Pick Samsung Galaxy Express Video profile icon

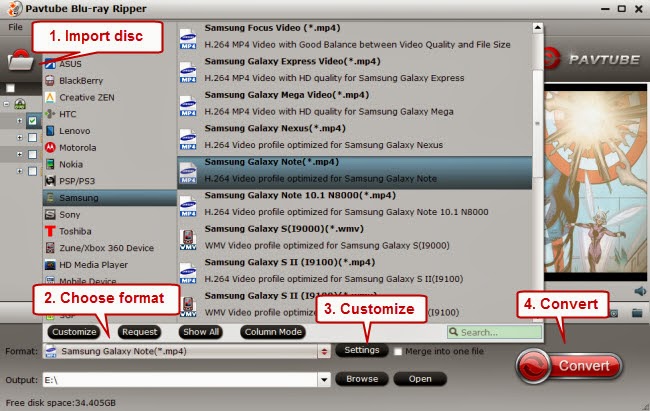pyautogui.click(x=188, y=73)
